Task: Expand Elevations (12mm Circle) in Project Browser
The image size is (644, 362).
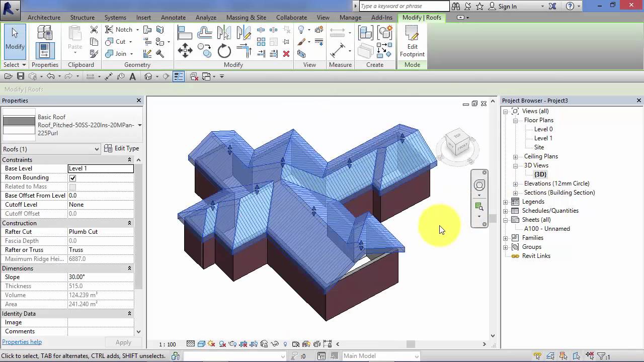Action: (515, 184)
